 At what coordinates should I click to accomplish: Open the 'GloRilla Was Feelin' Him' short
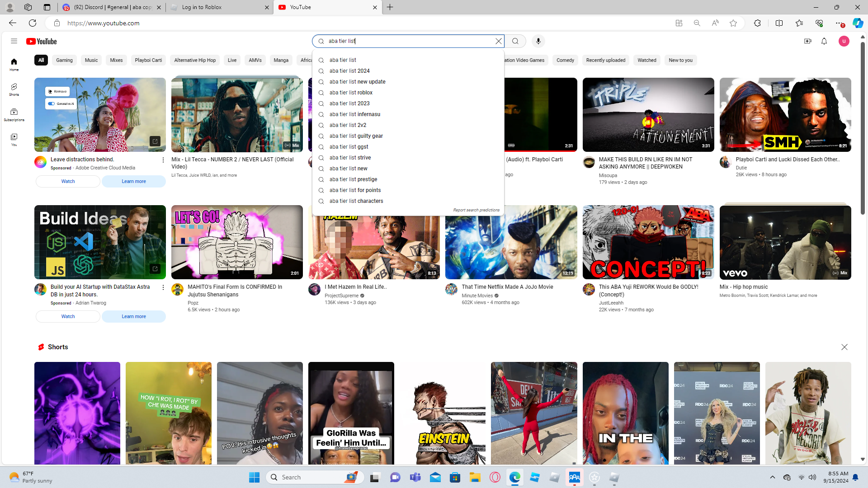pos(351,413)
